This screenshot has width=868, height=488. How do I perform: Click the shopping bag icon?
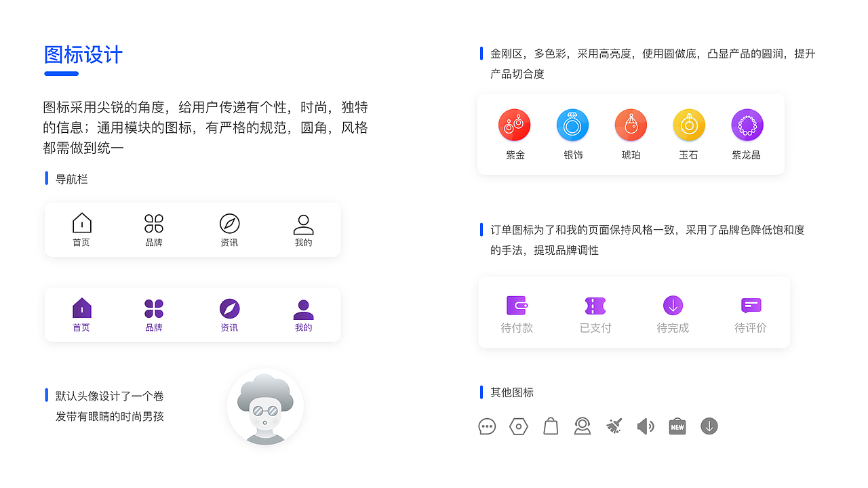click(x=550, y=426)
